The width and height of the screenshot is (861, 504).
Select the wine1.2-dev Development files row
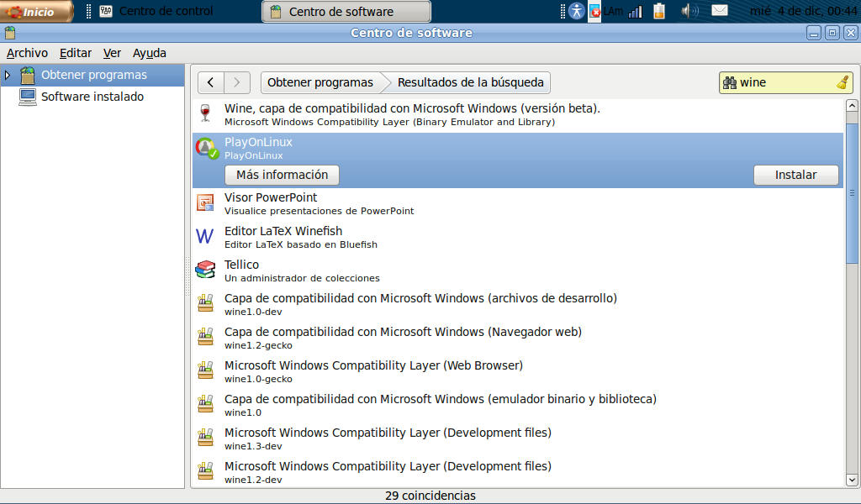click(x=518, y=472)
